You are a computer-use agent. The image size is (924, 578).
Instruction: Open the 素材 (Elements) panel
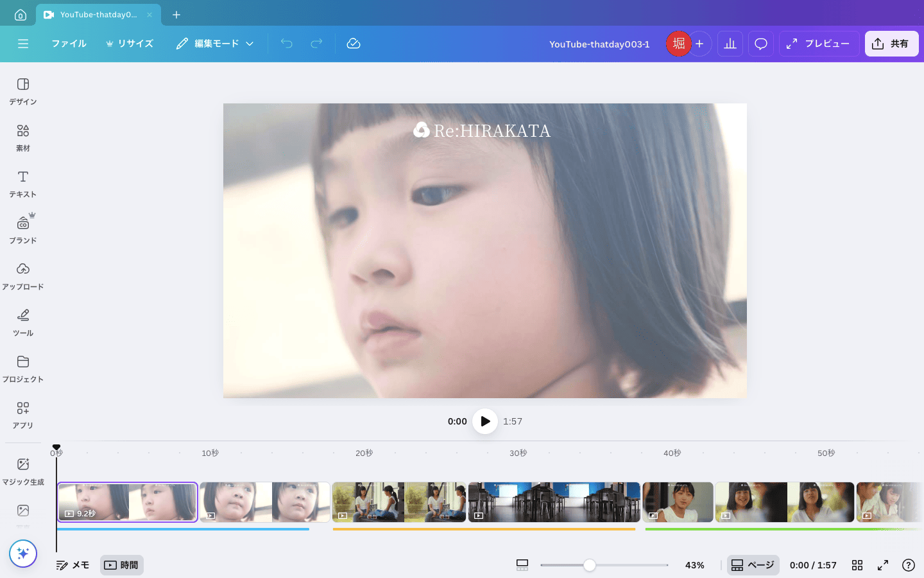(x=22, y=137)
